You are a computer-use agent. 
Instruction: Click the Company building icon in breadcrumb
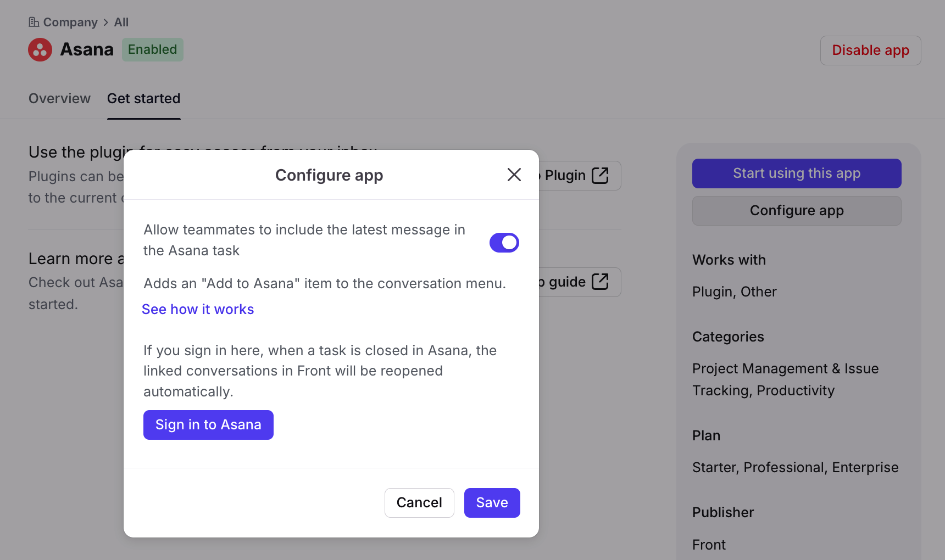click(34, 22)
